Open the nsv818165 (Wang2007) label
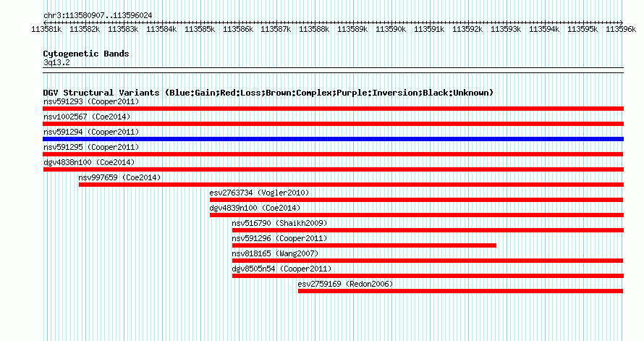This screenshot has height=341, width=644. tap(275, 253)
